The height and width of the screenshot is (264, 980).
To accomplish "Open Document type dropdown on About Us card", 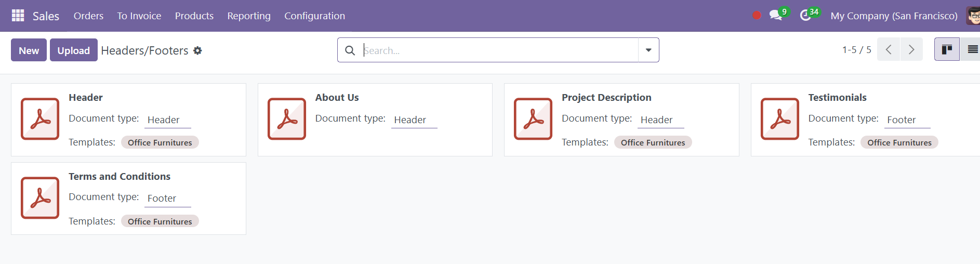I will [x=414, y=120].
